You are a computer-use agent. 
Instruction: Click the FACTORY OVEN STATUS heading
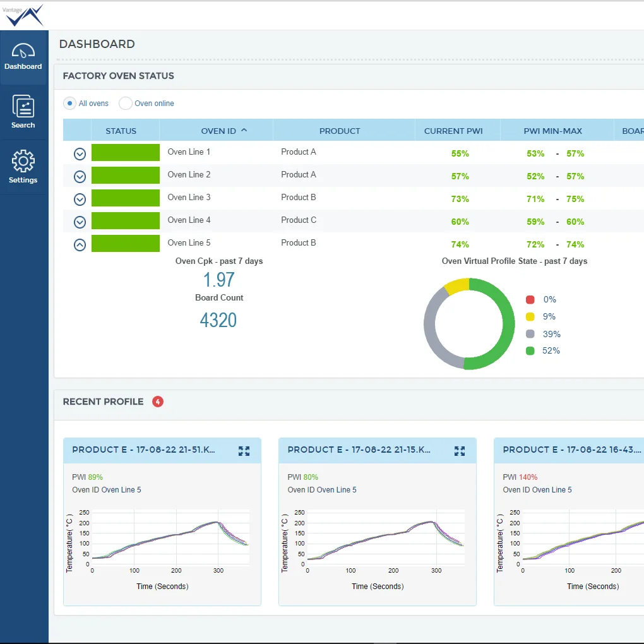click(x=118, y=76)
